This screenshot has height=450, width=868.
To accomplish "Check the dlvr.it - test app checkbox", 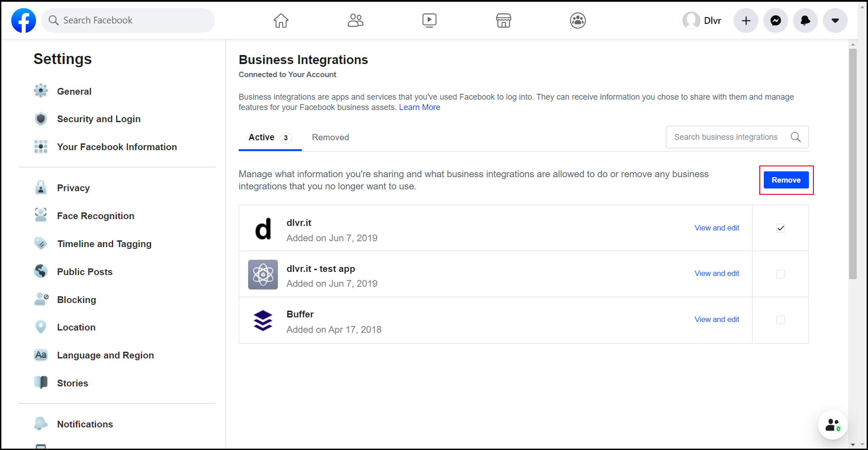I will [780, 274].
